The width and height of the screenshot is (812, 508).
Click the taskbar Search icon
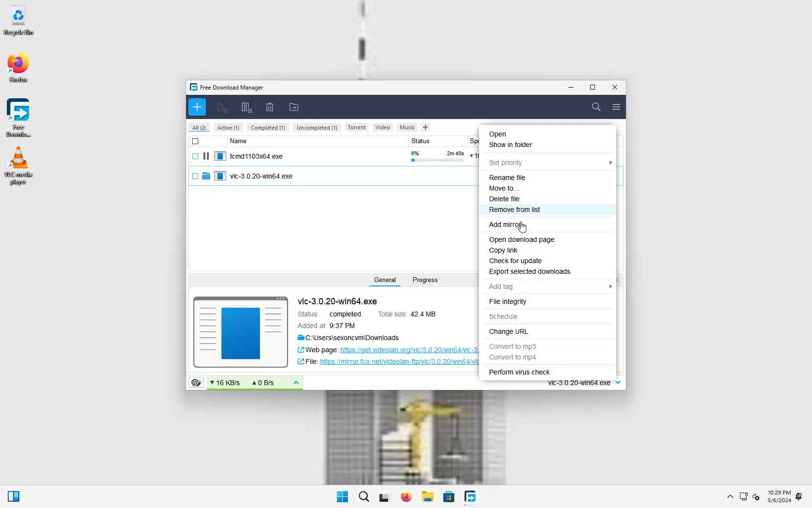(364, 497)
